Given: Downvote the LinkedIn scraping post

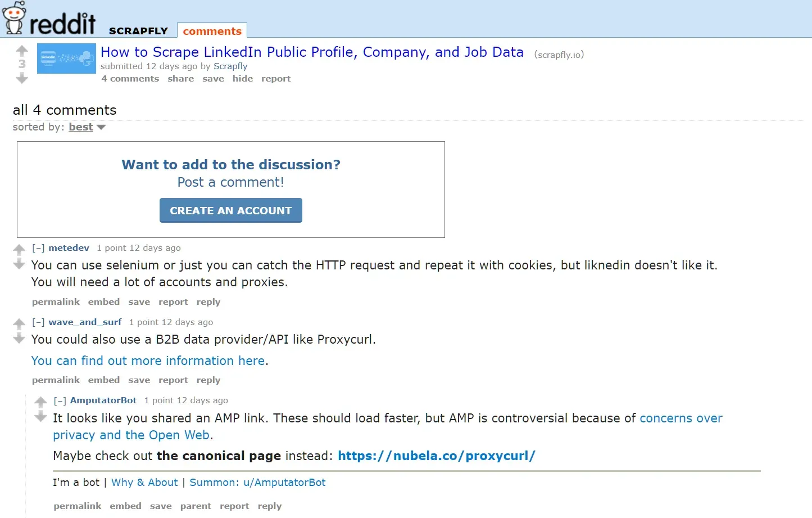Looking at the screenshot, I should [x=21, y=78].
